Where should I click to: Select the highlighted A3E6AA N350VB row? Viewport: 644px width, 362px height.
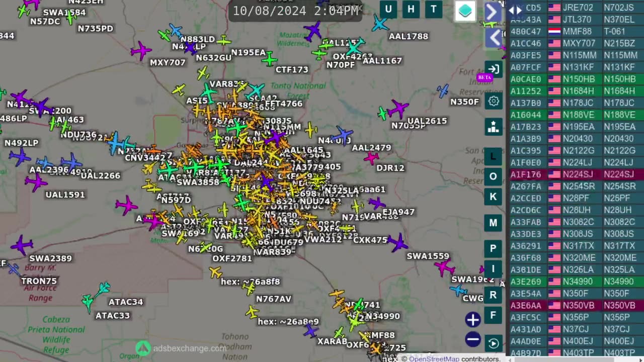pyautogui.click(x=576, y=306)
